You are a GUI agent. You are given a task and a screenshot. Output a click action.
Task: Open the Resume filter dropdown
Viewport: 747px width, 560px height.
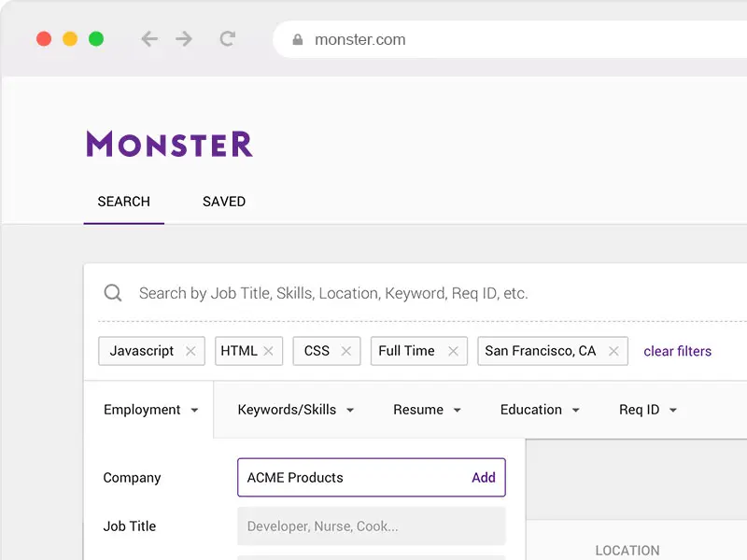pos(427,410)
